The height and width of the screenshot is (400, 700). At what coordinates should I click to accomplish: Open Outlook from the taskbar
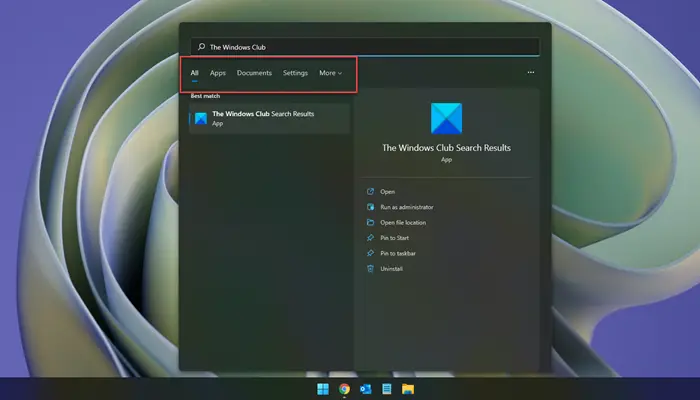(x=366, y=389)
